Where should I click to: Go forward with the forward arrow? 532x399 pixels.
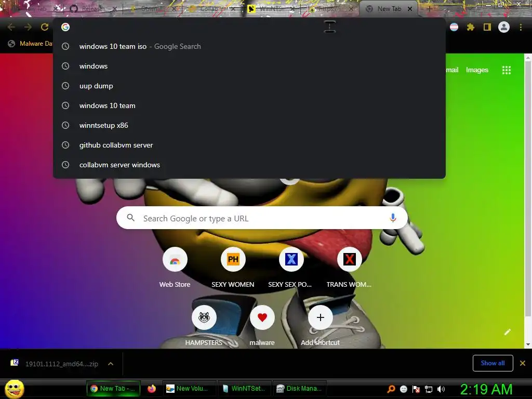click(x=28, y=27)
